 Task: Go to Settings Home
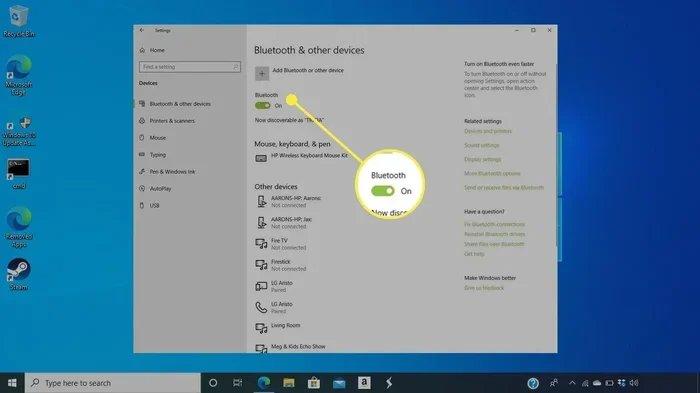coord(152,50)
